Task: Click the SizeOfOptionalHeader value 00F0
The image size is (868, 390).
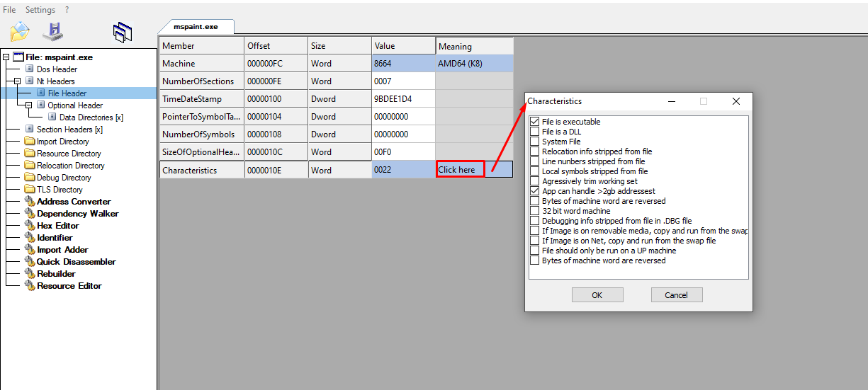Action: 403,152
